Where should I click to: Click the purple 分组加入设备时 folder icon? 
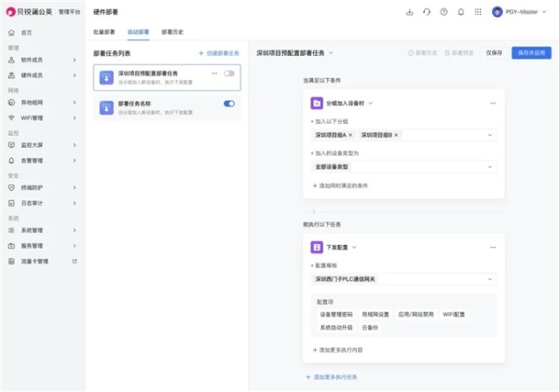point(317,103)
